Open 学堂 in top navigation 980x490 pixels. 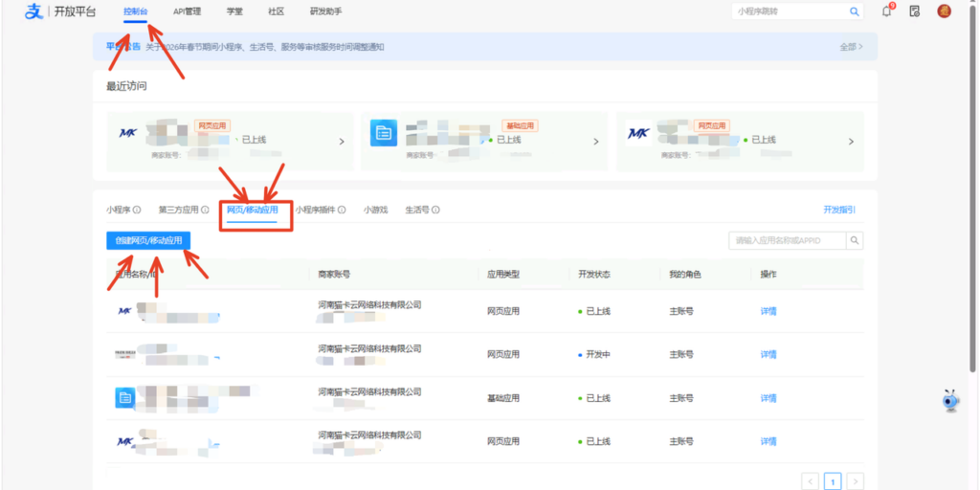234,11
